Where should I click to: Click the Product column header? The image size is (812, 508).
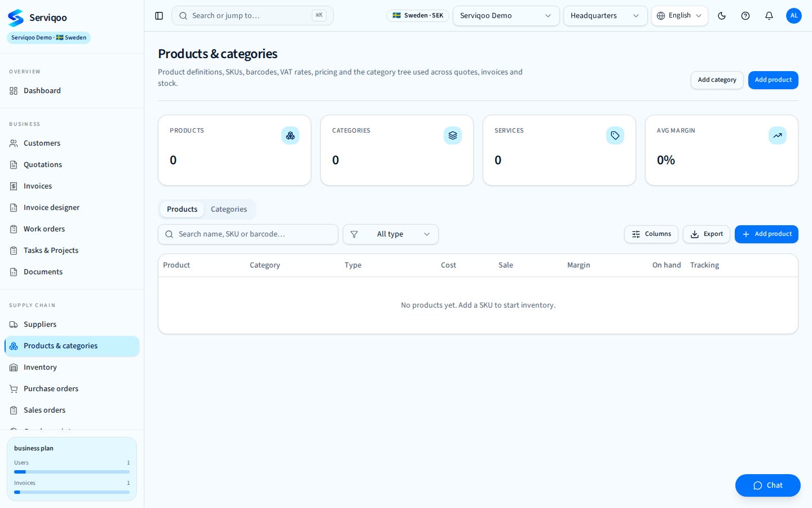click(x=176, y=265)
